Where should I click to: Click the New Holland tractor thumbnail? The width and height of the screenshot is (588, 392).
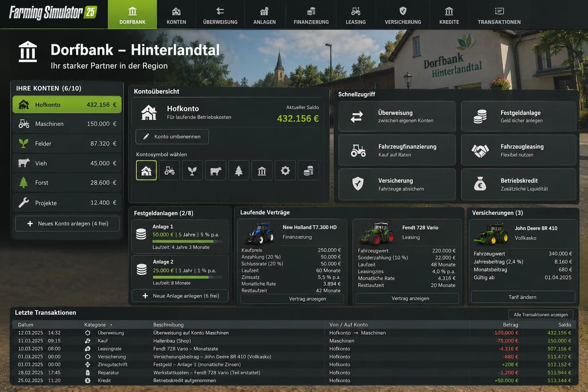[260, 233]
